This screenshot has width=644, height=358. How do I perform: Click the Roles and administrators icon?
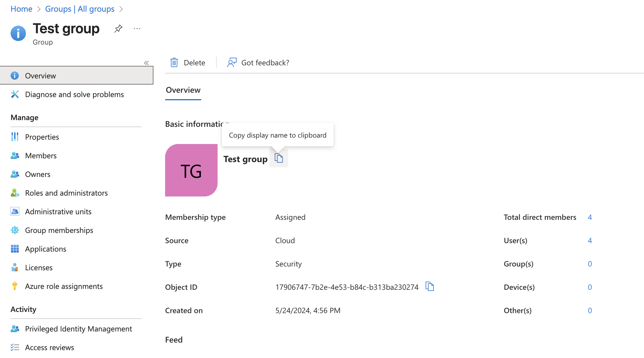pyautogui.click(x=15, y=193)
